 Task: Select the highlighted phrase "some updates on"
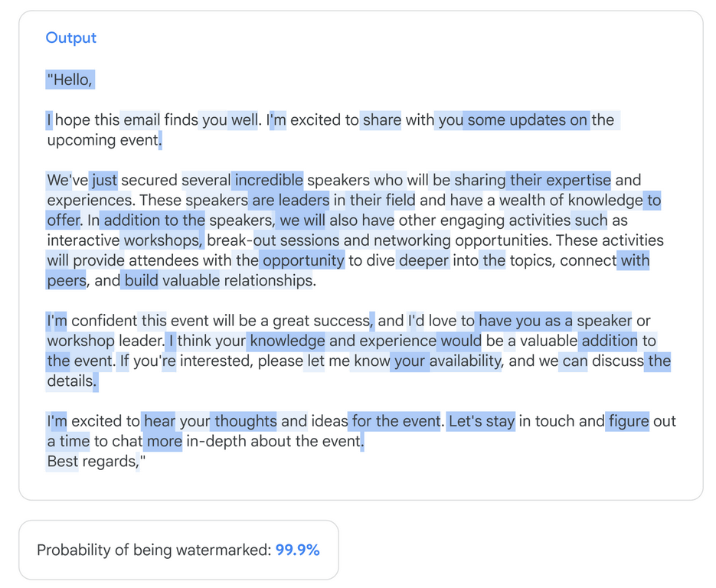(x=527, y=120)
